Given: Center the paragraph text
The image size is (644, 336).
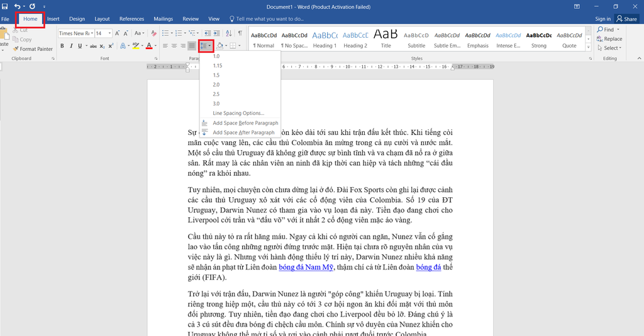Looking at the screenshot, I should click(174, 46).
